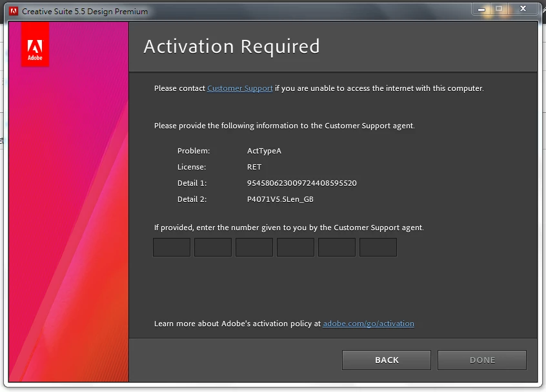Focus the first activation code box
This screenshot has width=546, height=392.
(x=172, y=248)
